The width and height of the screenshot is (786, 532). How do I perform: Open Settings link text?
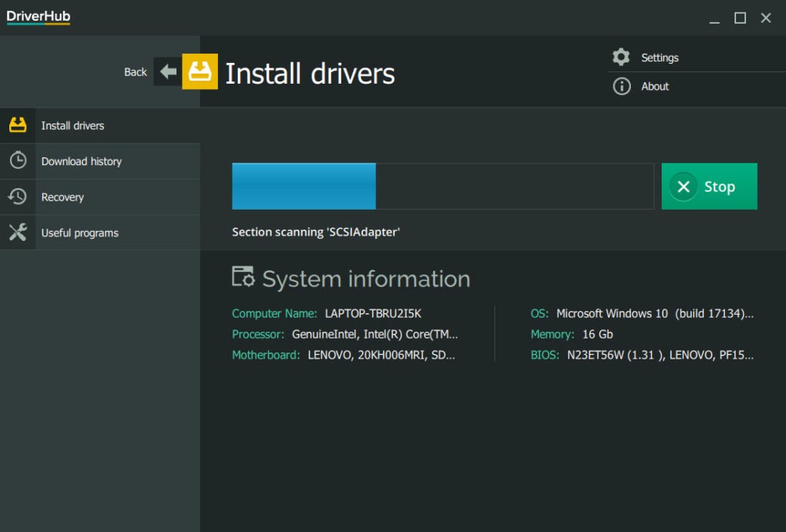(659, 58)
